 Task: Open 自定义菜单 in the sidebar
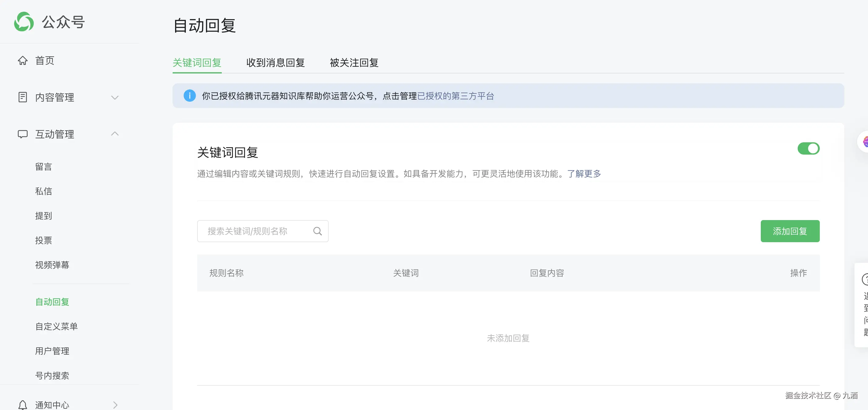click(56, 326)
